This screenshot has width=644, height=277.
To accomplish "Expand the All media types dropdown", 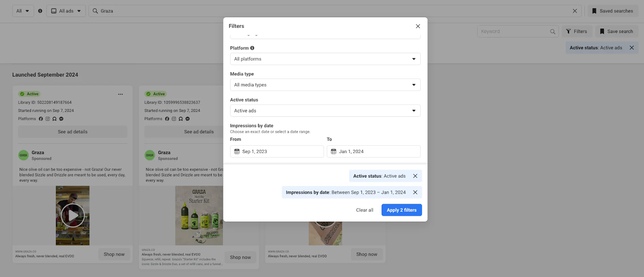I will tap(325, 85).
